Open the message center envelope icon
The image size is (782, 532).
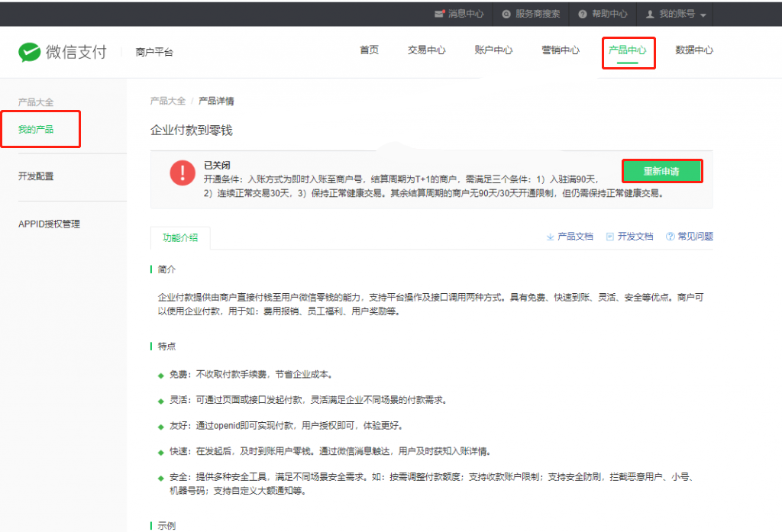pyautogui.click(x=439, y=14)
